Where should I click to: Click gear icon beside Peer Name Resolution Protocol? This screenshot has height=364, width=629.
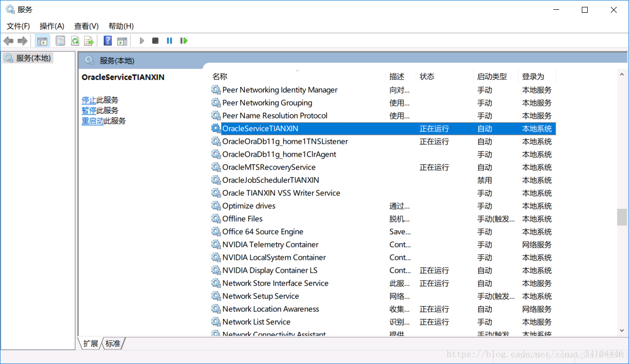[216, 115]
